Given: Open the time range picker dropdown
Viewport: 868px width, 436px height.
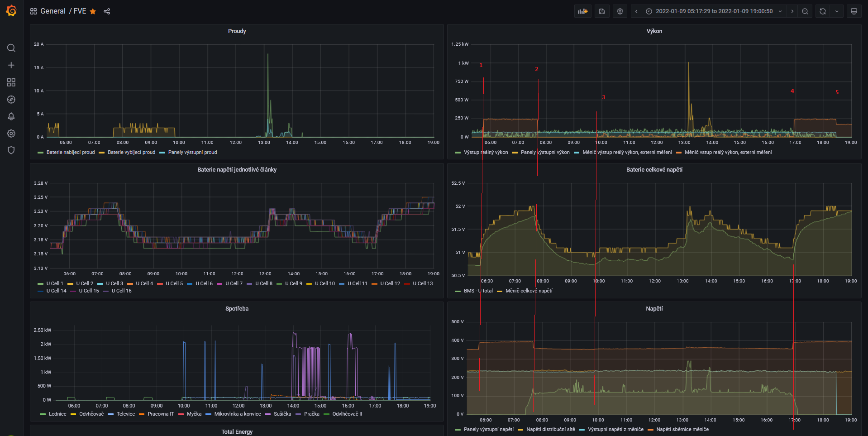Looking at the screenshot, I should click(714, 11).
